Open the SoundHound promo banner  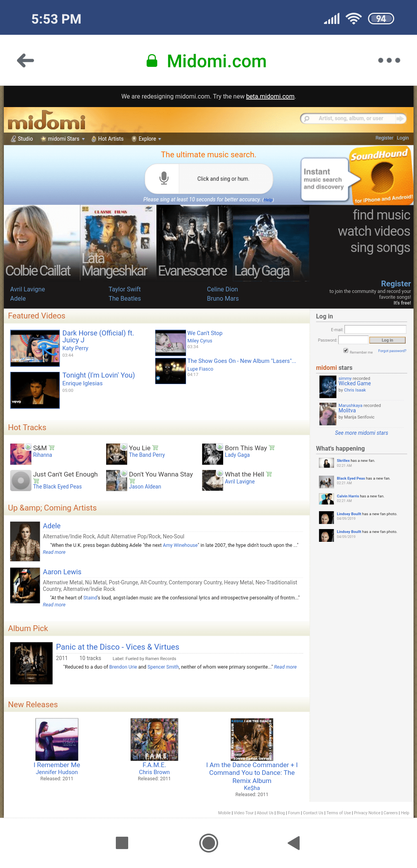point(357,176)
